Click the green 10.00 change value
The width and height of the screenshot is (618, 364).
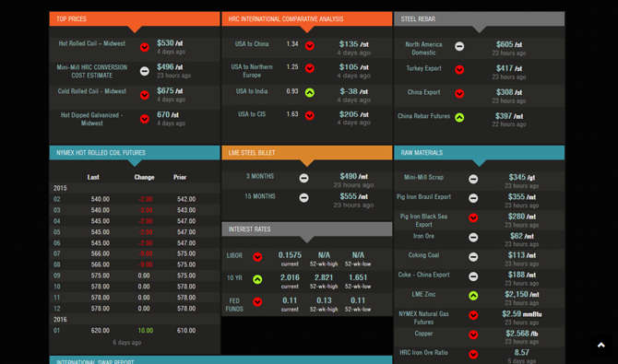146,331
